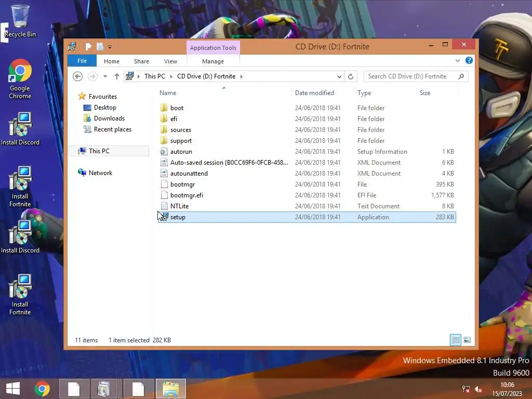Switch to large icons view in status bar
The width and height of the screenshot is (532, 399).
467,340
